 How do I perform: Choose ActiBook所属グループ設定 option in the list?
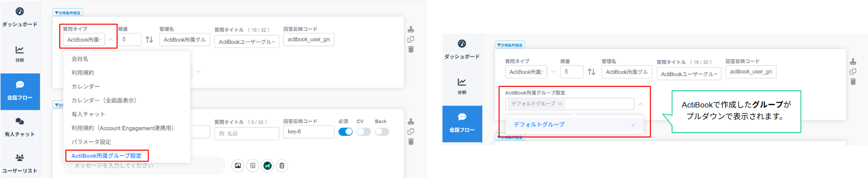(107, 156)
